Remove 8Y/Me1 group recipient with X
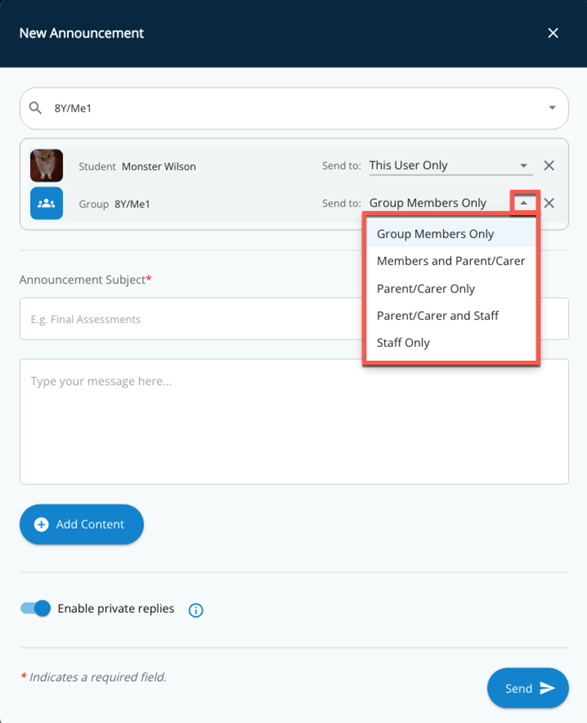 [549, 203]
